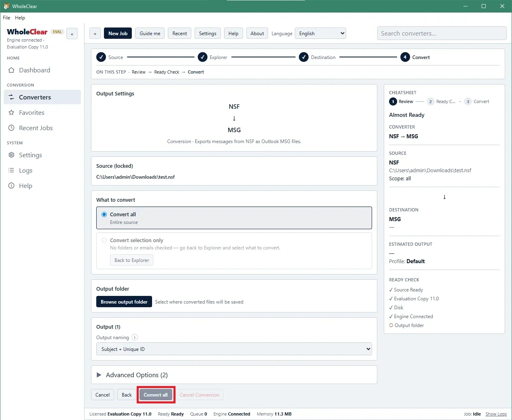Click Browse output folder button

pyautogui.click(x=124, y=302)
